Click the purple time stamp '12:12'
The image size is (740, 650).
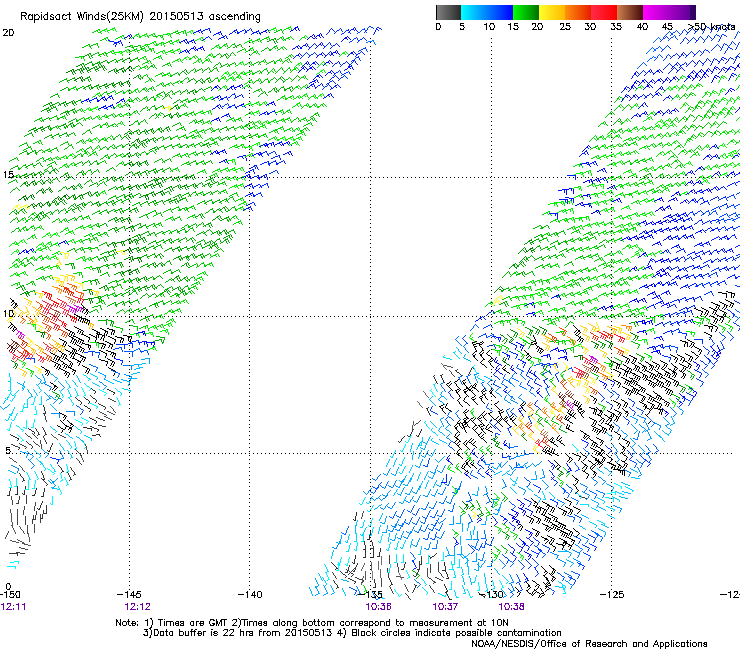[137, 607]
